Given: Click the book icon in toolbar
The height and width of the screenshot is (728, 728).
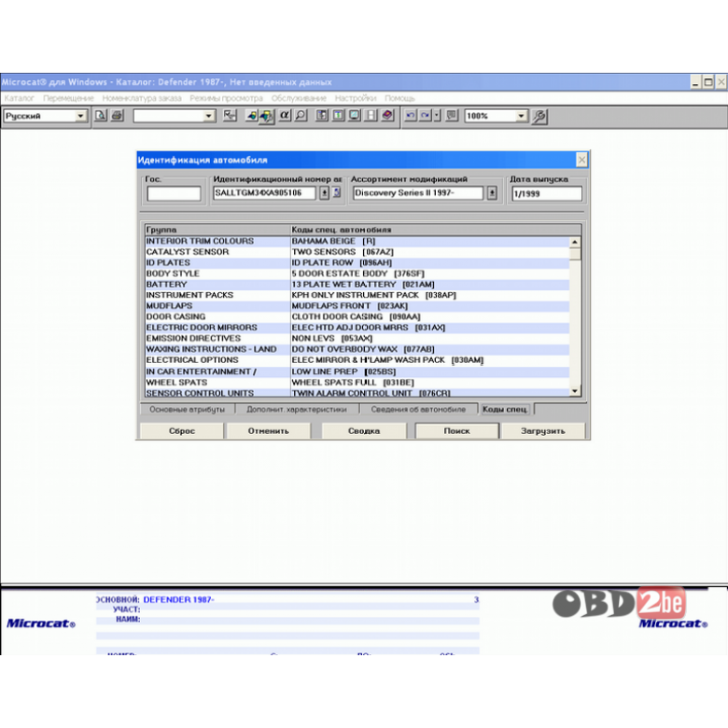Looking at the screenshot, I should (x=387, y=115).
